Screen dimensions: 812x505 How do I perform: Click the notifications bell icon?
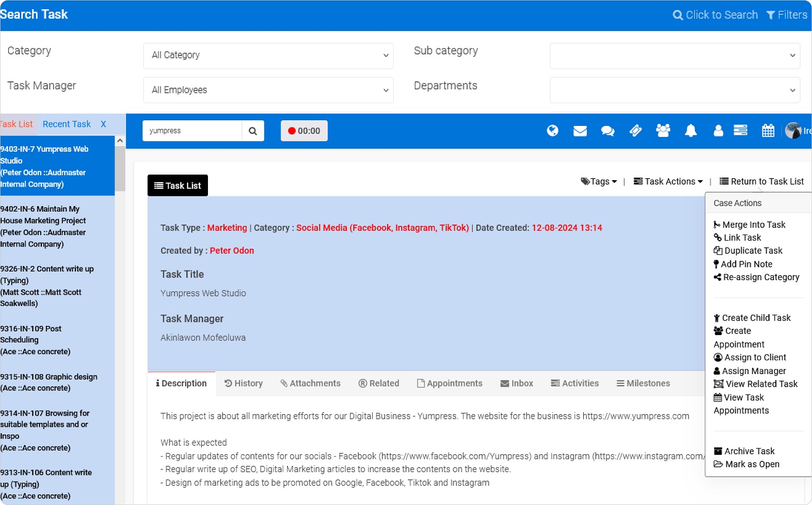coord(690,130)
